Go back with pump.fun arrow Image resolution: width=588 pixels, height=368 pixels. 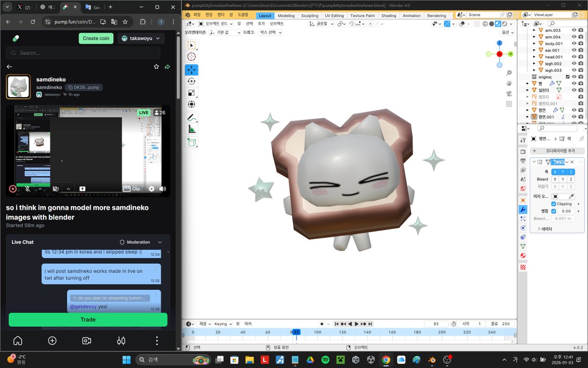click(x=9, y=67)
